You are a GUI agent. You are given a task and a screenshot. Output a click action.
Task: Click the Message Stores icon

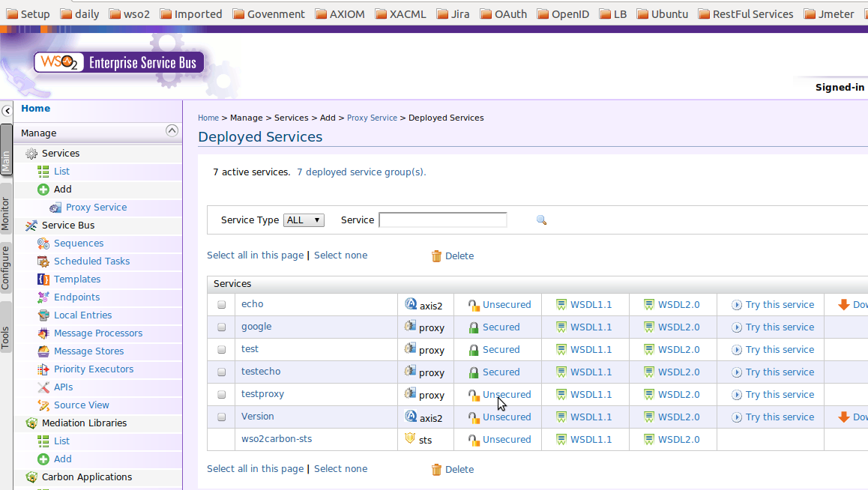point(43,351)
